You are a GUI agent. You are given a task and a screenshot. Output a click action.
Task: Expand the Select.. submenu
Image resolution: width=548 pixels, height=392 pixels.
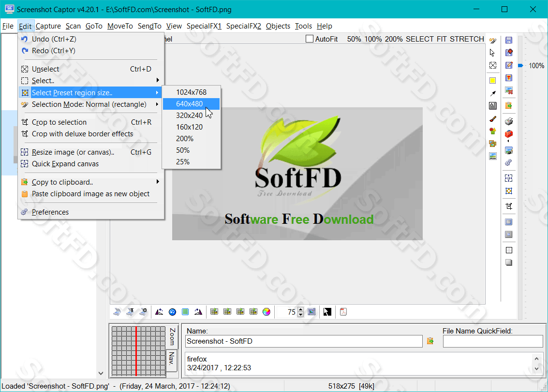click(91, 81)
